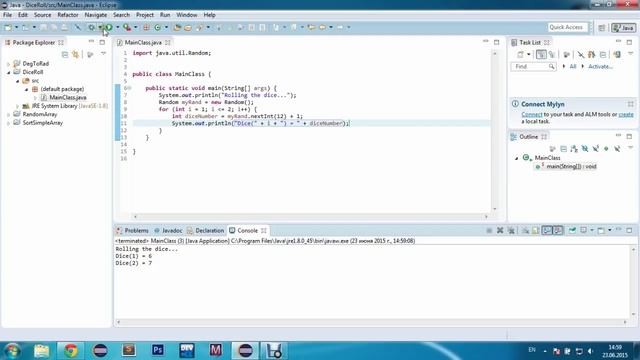Image resolution: width=640 pixels, height=360 pixels.
Task: Minimize the Package Explorer panel
Action: pos(91,42)
